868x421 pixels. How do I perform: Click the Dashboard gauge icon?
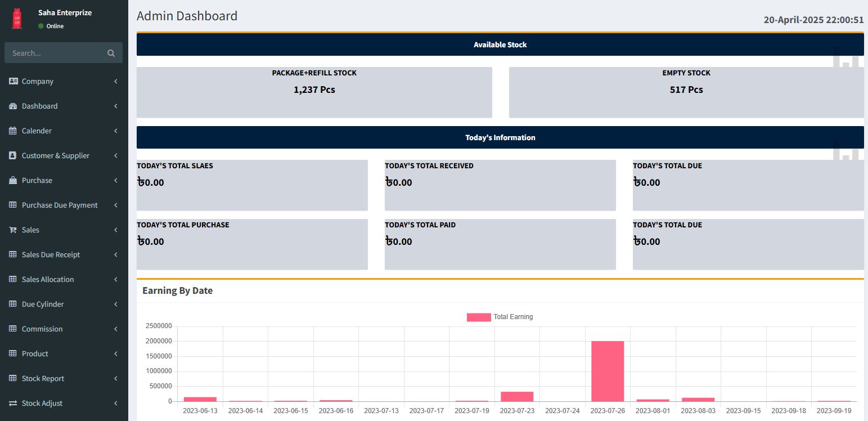pyautogui.click(x=13, y=106)
